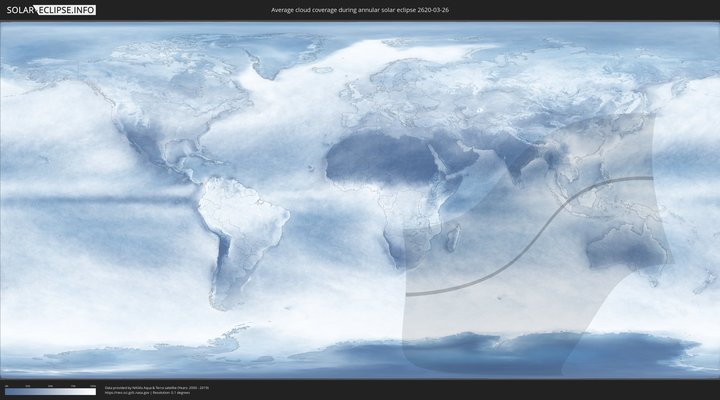
Task: Click the 'Average cloud coverage during annular solar eclipse' title
Action: pyautogui.click(x=360, y=10)
